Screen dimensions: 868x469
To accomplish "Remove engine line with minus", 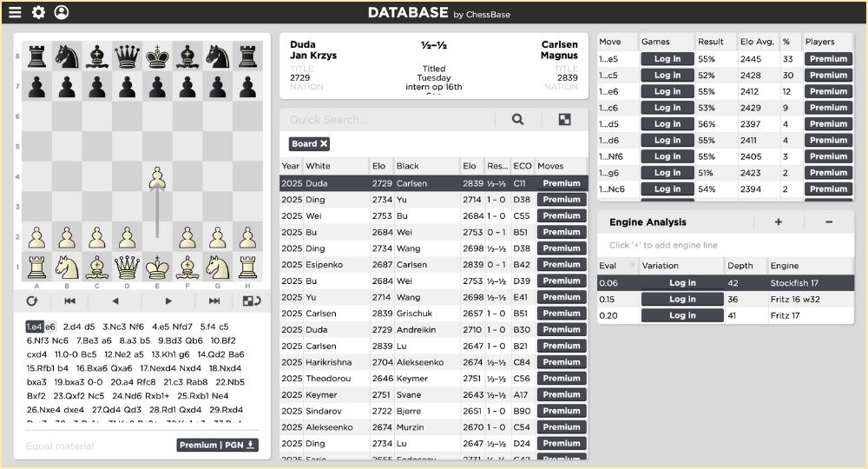I will click(829, 222).
